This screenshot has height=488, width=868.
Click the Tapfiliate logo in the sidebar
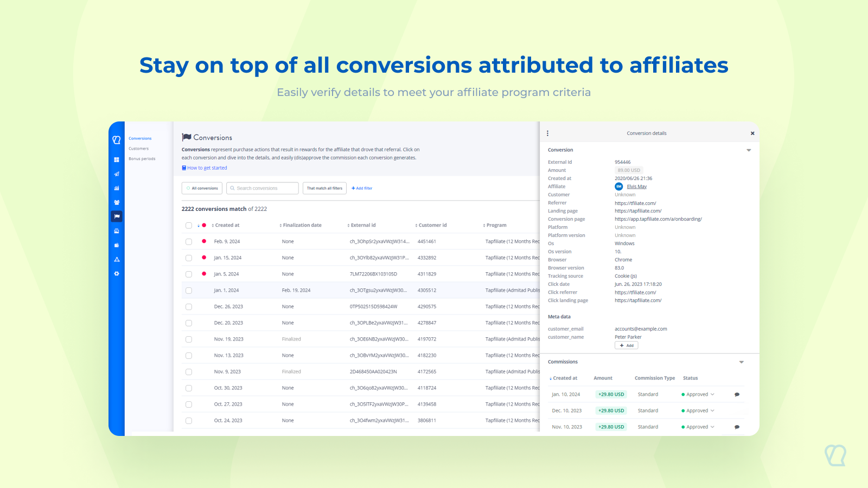tap(117, 140)
